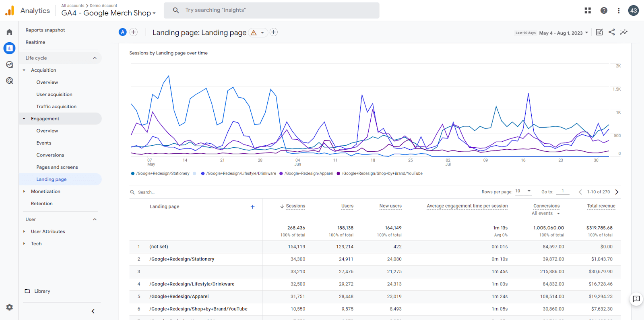
Task: Click the Customize report icon
Action: pyautogui.click(x=599, y=32)
